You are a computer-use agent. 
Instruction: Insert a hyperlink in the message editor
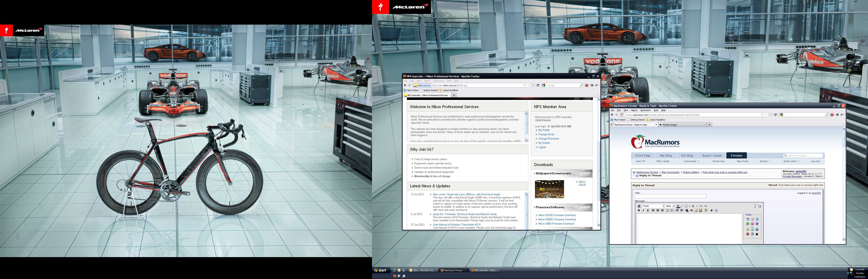pos(687,211)
